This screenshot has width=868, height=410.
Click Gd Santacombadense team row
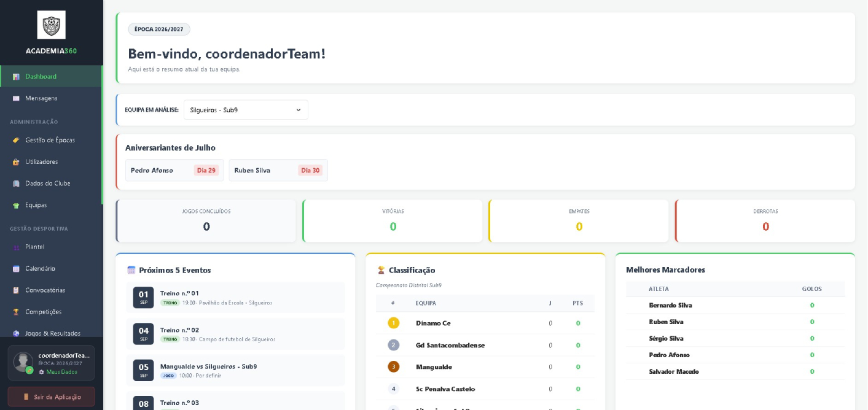(x=485, y=345)
